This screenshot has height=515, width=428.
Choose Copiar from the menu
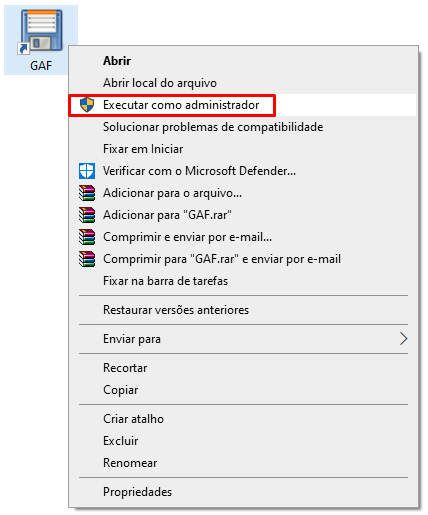pos(243,390)
